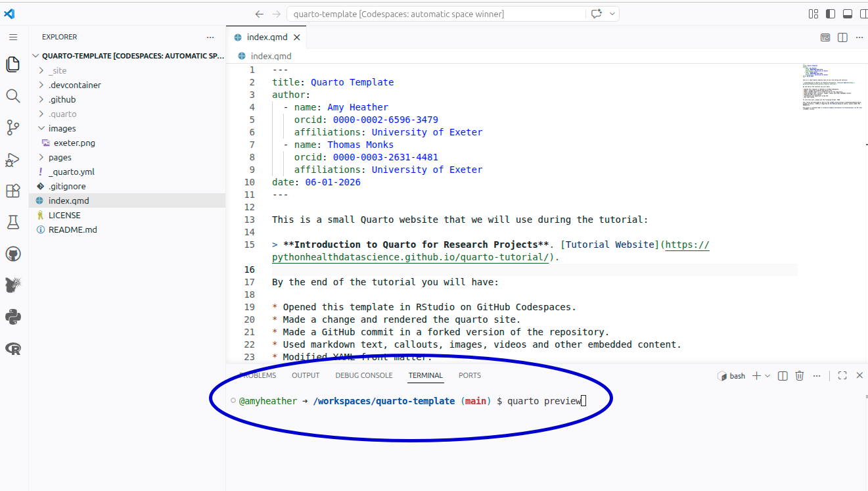
Task: Toggle the primary side bar
Action: 831,14
